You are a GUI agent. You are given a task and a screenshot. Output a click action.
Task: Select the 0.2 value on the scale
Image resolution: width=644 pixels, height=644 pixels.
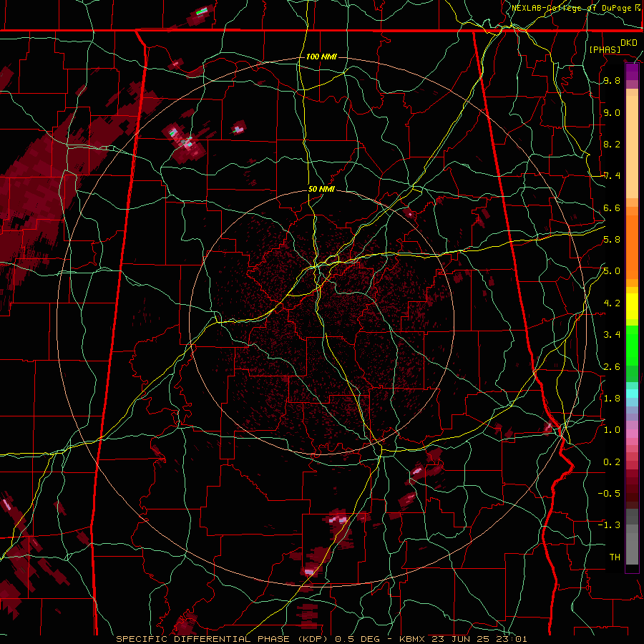pyautogui.click(x=612, y=462)
